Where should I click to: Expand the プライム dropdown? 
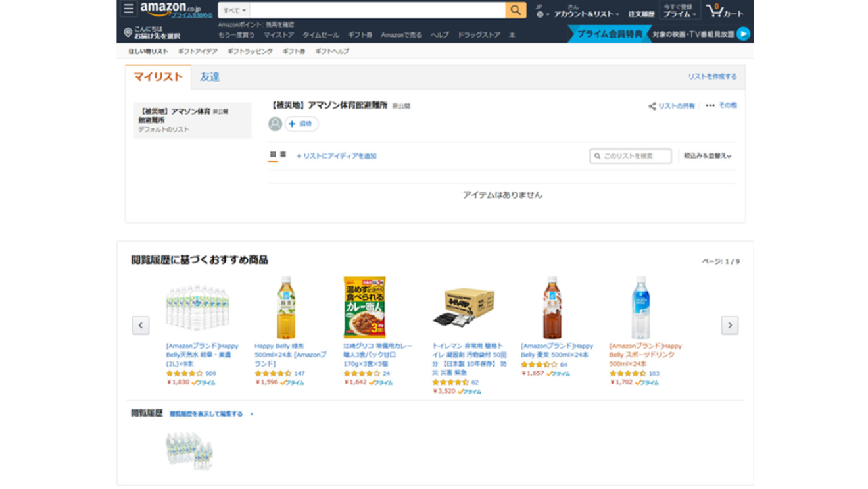(x=679, y=14)
